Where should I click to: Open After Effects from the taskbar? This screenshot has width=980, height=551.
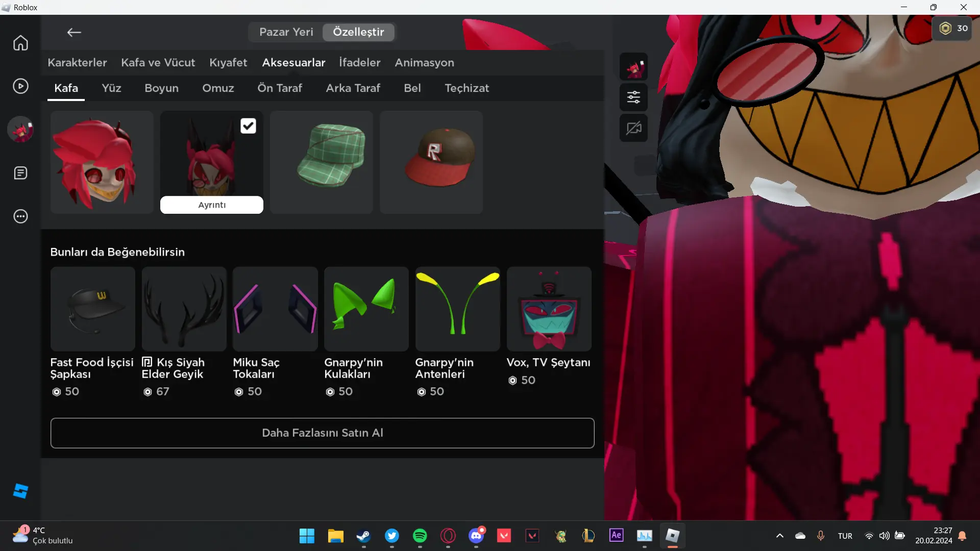click(x=616, y=536)
